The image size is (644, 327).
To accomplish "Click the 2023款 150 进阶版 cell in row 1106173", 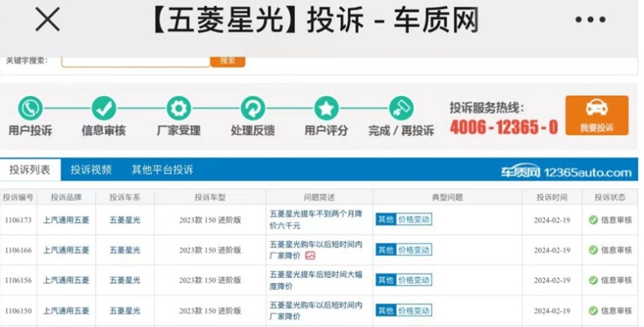I will 210,220.
